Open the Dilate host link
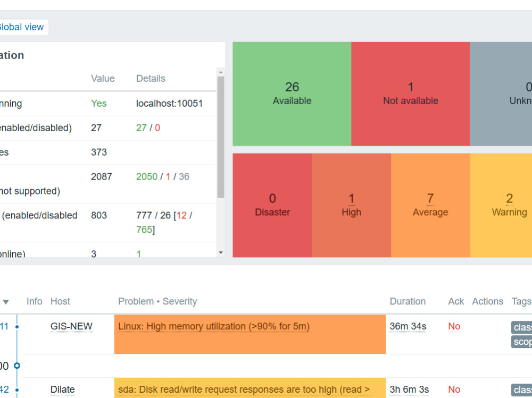The width and height of the screenshot is (532, 398). click(62, 389)
